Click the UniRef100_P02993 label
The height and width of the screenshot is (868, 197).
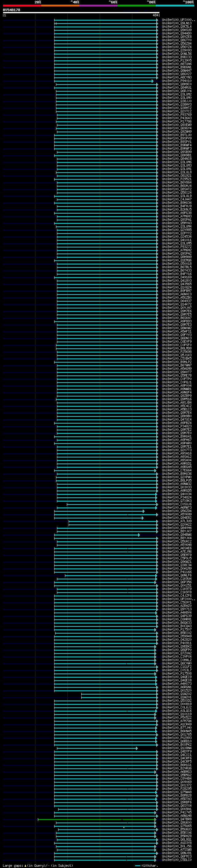pos(176,738)
